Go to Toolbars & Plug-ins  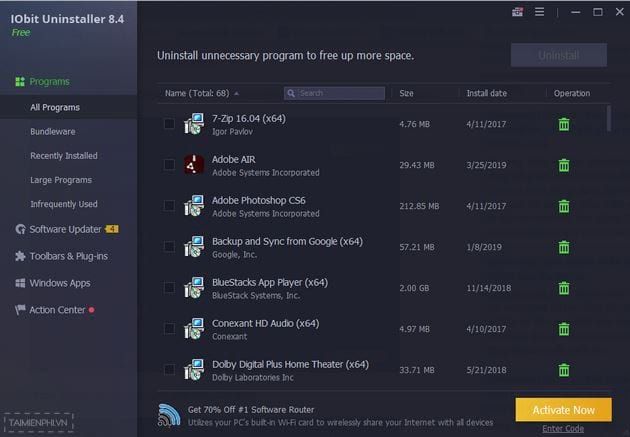(69, 256)
